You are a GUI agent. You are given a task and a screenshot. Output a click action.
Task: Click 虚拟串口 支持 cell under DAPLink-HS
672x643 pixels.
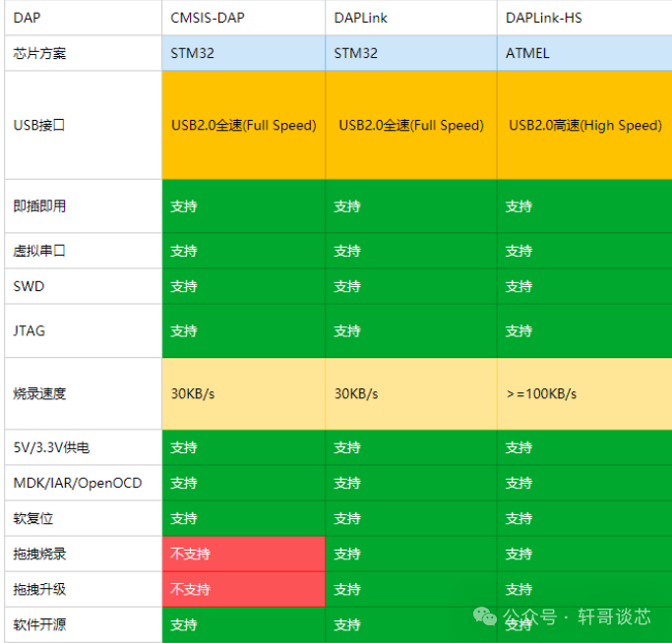584,251
